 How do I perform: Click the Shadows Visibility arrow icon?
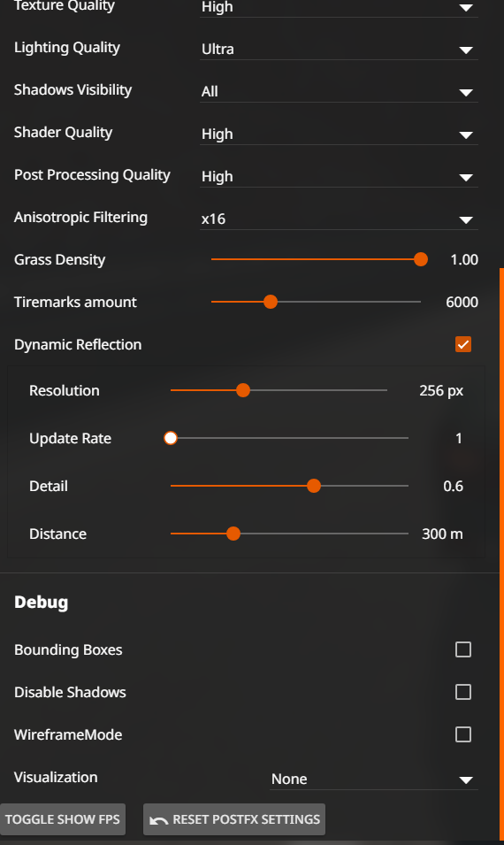466,93
